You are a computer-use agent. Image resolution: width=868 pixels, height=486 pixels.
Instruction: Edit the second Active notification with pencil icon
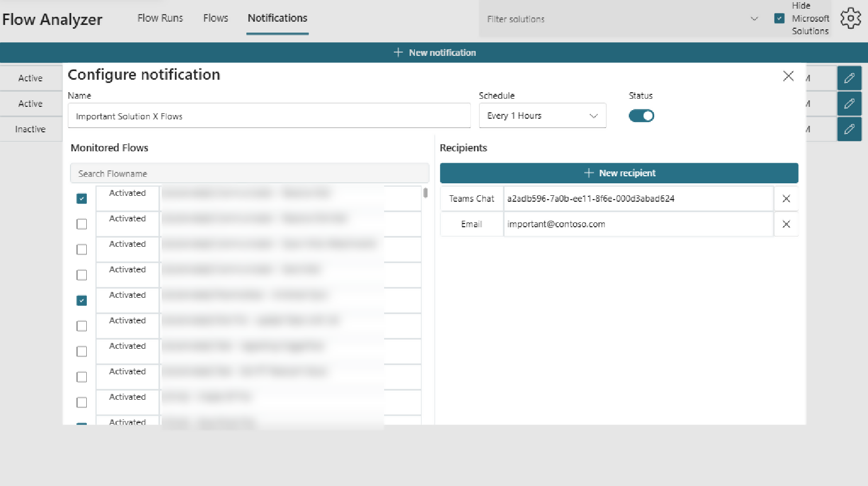point(850,104)
